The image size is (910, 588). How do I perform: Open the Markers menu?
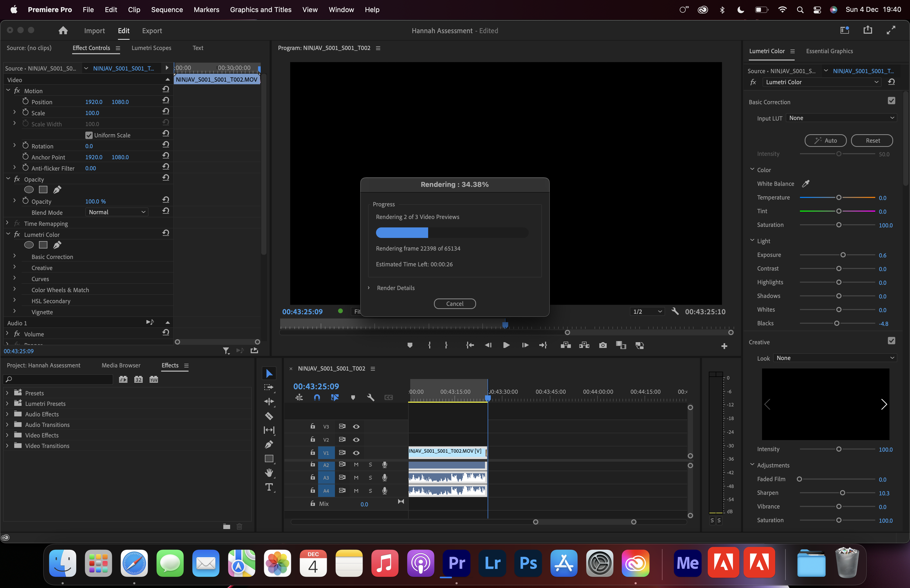point(206,9)
